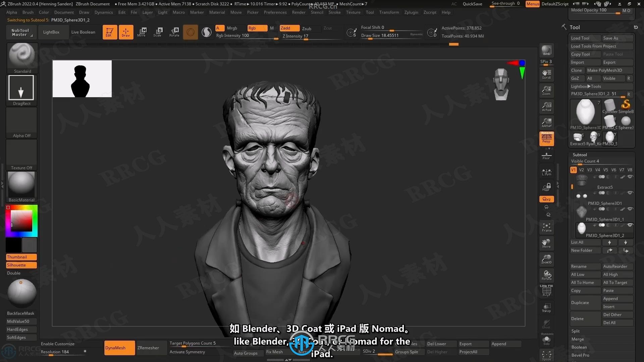Click the camera head orientation gizmo

point(501,84)
